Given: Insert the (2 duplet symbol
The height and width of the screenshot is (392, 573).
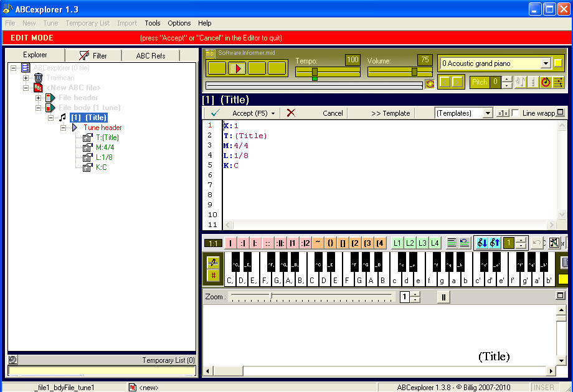Looking at the screenshot, I should pyautogui.click(x=355, y=243).
